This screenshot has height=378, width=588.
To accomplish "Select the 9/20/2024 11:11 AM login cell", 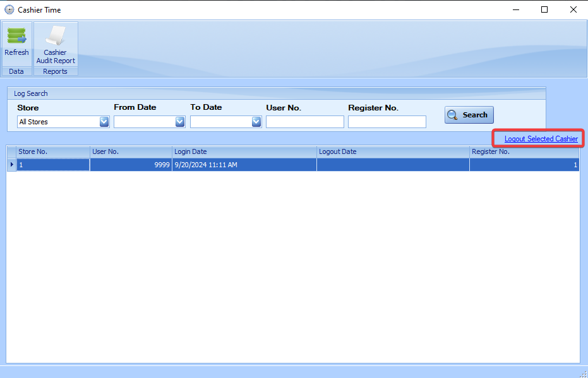I will (x=244, y=165).
